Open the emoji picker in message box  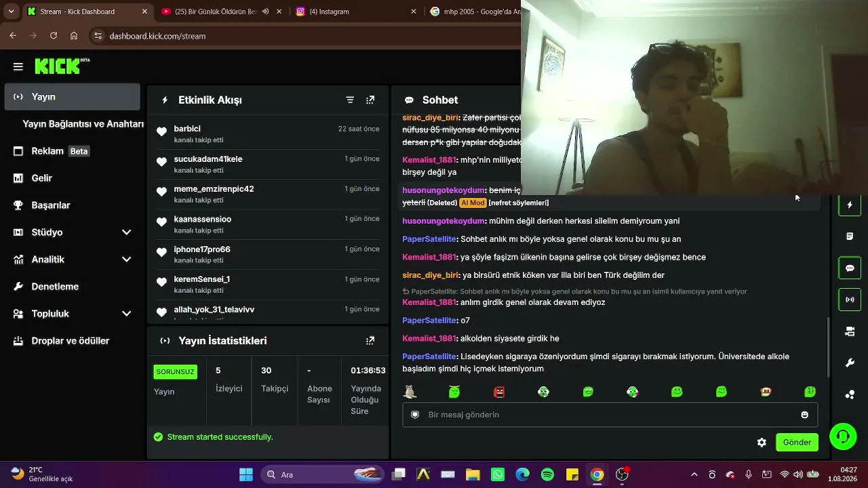805,415
